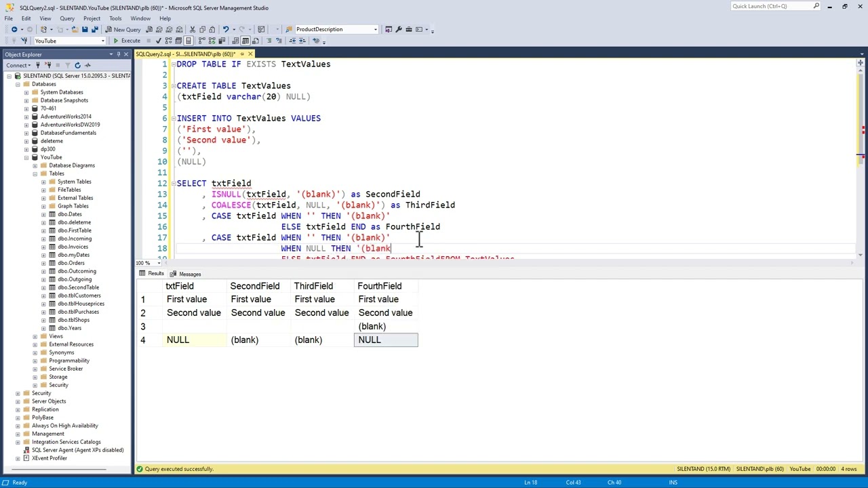The height and width of the screenshot is (488, 868).
Task: Click the New Query button
Action: coord(123,29)
